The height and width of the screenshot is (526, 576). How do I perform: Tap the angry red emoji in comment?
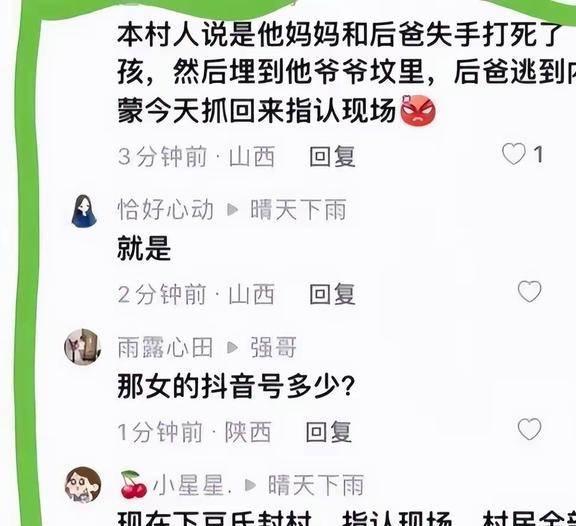click(x=418, y=110)
